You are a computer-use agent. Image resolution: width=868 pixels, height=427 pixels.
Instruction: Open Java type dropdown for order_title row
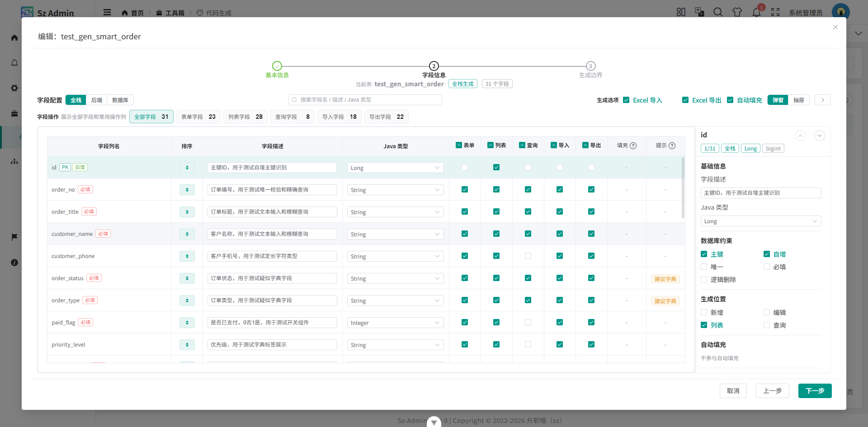tap(396, 212)
